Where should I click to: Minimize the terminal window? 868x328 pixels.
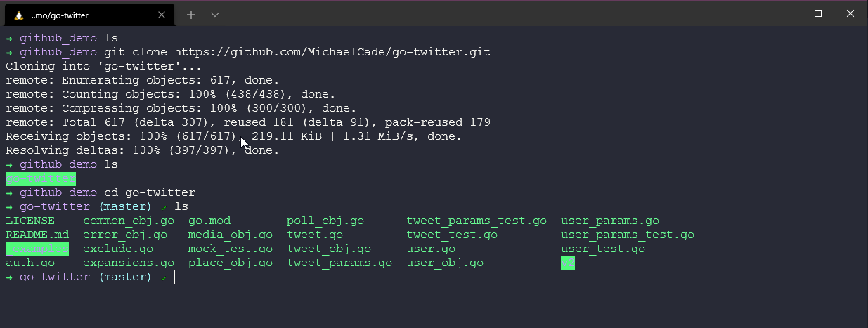pyautogui.click(x=786, y=13)
